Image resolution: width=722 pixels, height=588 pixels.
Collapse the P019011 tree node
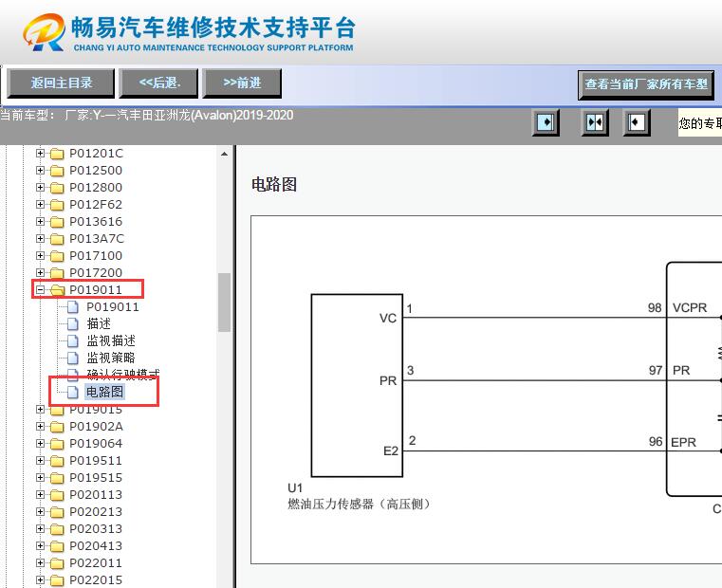point(40,289)
